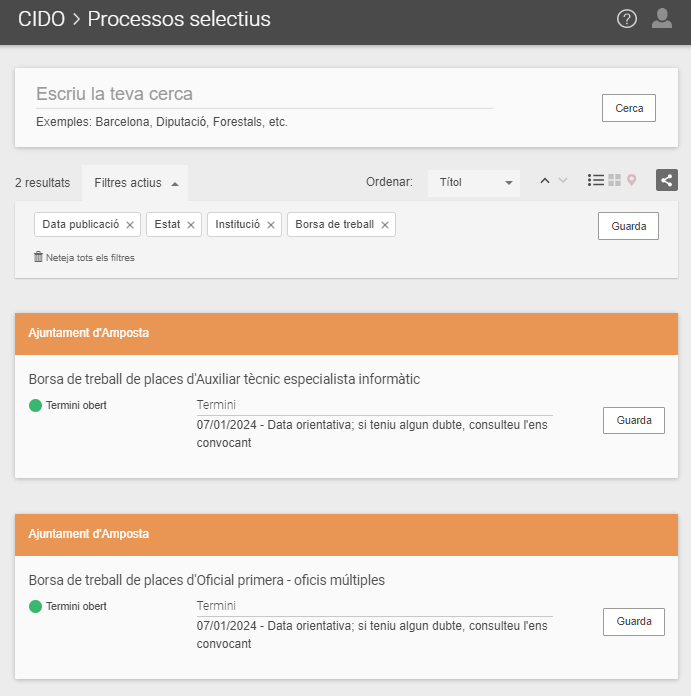Image resolution: width=691 pixels, height=696 pixels.
Task: Click the trash icon to clear filters
Action: pos(39,257)
